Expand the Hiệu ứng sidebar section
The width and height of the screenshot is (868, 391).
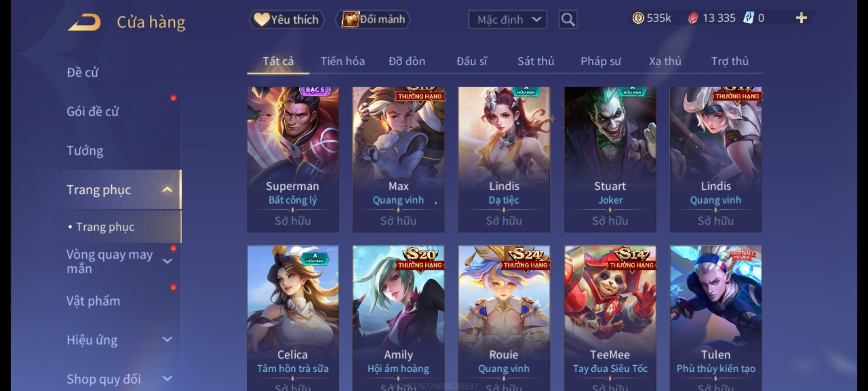pyautogui.click(x=167, y=340)
